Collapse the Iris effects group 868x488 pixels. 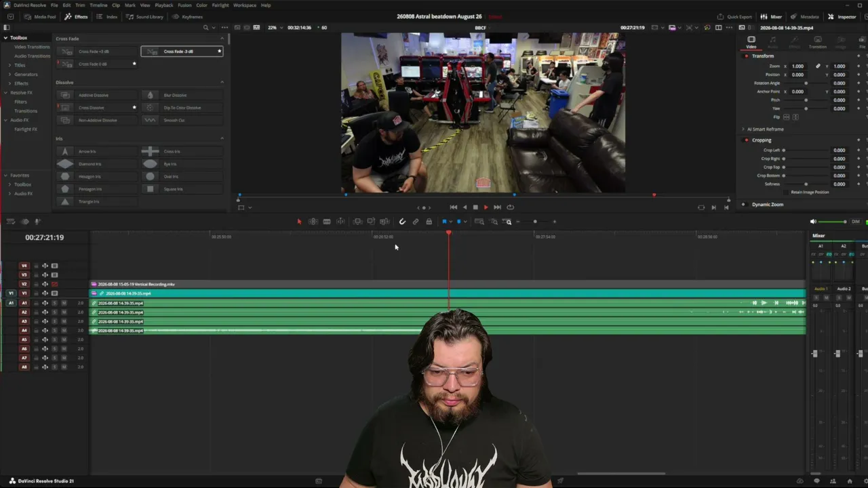coord(222,139)
